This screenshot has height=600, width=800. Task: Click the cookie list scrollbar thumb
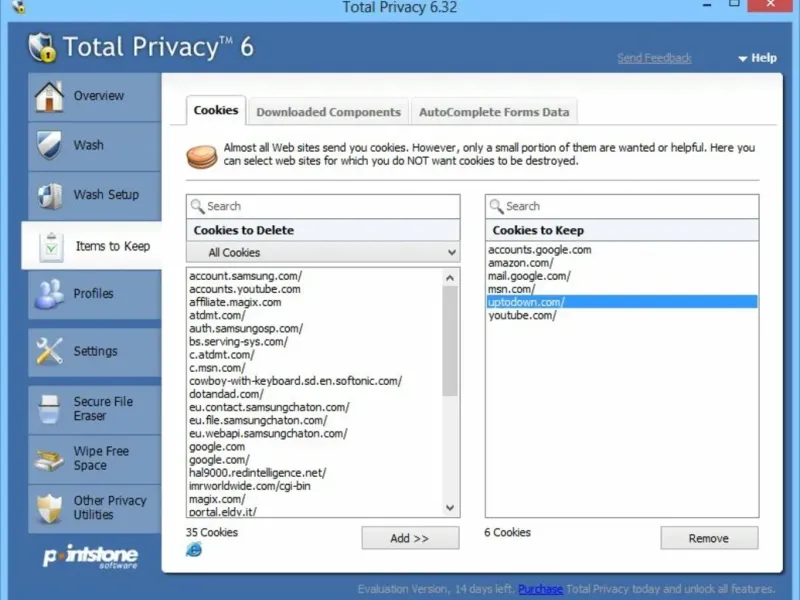449,341
